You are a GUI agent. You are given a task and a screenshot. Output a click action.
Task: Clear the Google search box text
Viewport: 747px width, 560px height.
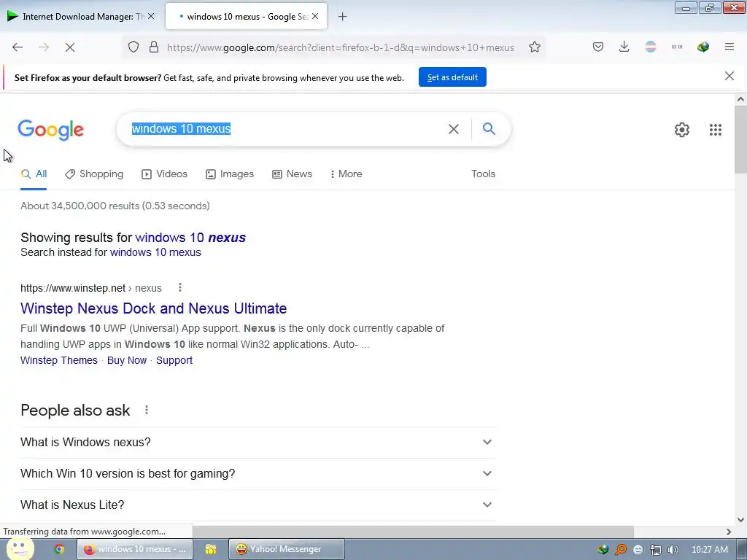click(454, 129)
